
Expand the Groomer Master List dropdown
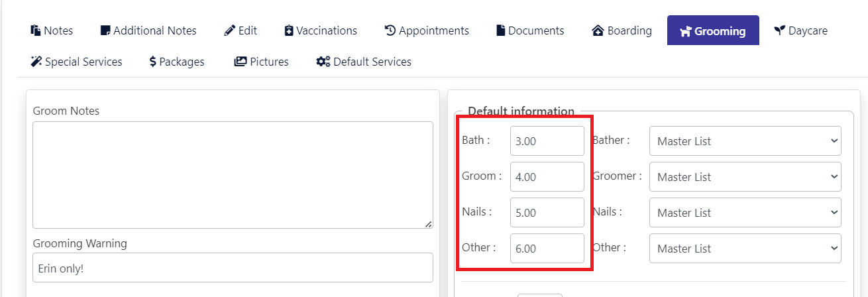[x=745, y=176]
